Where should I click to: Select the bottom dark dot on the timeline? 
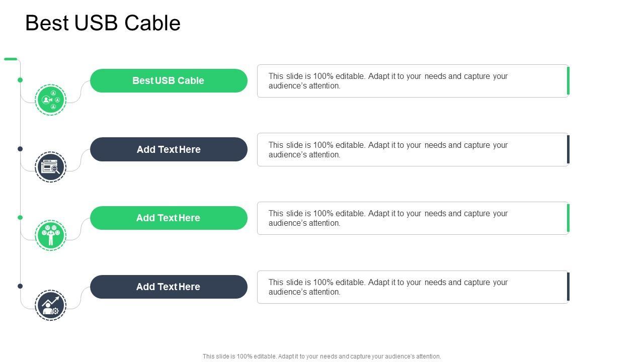tap(20, 286)
